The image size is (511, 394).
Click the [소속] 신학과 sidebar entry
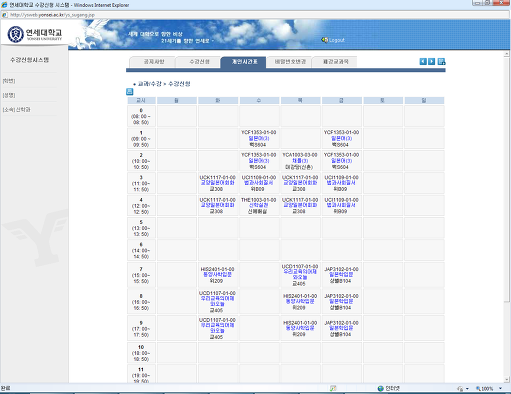coord(16,110)
